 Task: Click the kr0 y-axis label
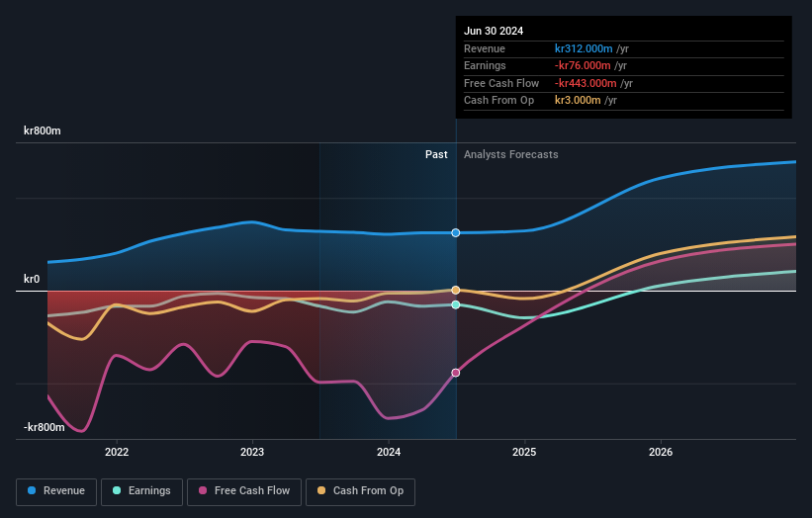[x=32, y=279]
